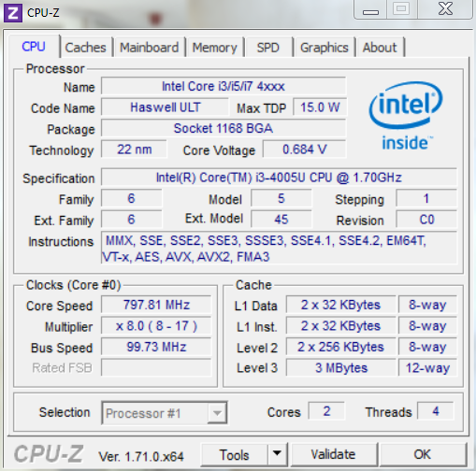
Task: Click the Ext. Family value 6
Action: [x=131, y=220]
